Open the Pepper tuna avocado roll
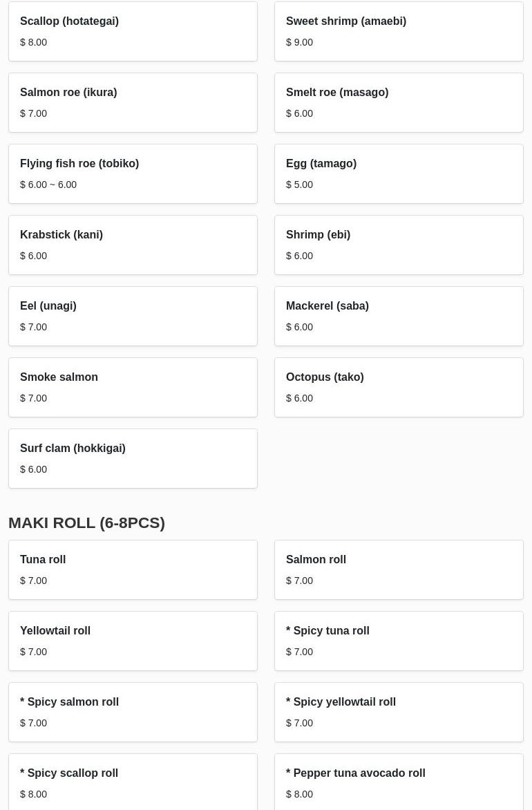The width and height of the screenshot is (532, 810). pyautogui.click(x=399, y=782)
